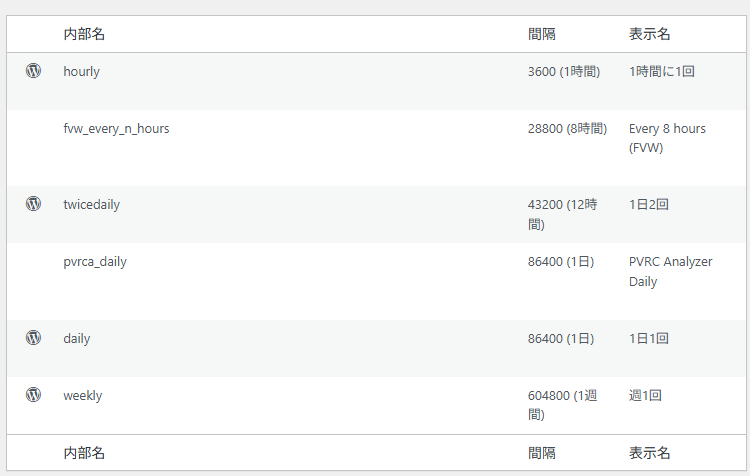The image size is (750, 476).
Task: Click the WordPress icon beside daily
Action: click(33, 338)
